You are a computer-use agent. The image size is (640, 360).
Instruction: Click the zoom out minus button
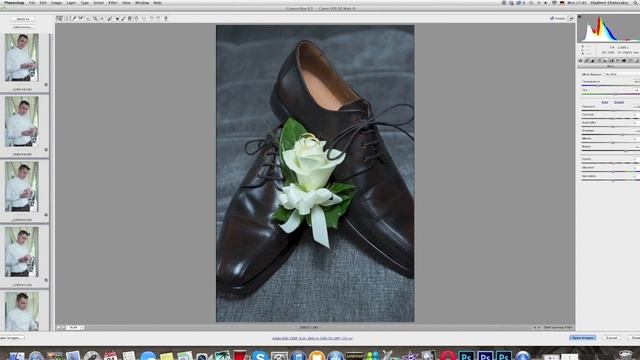(x=58, y=327)
